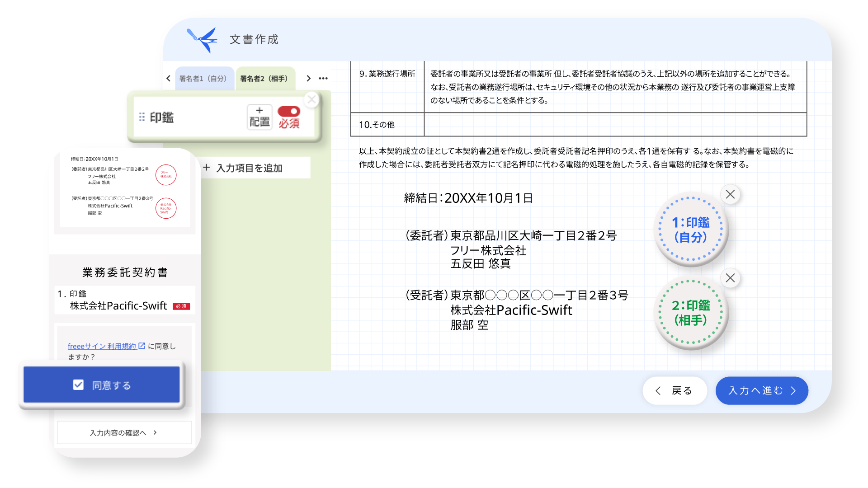Remove the 2:印鑑（相手）stamp with its × icon
Screen dimensions: 868x488
click(x=730, y=278)
